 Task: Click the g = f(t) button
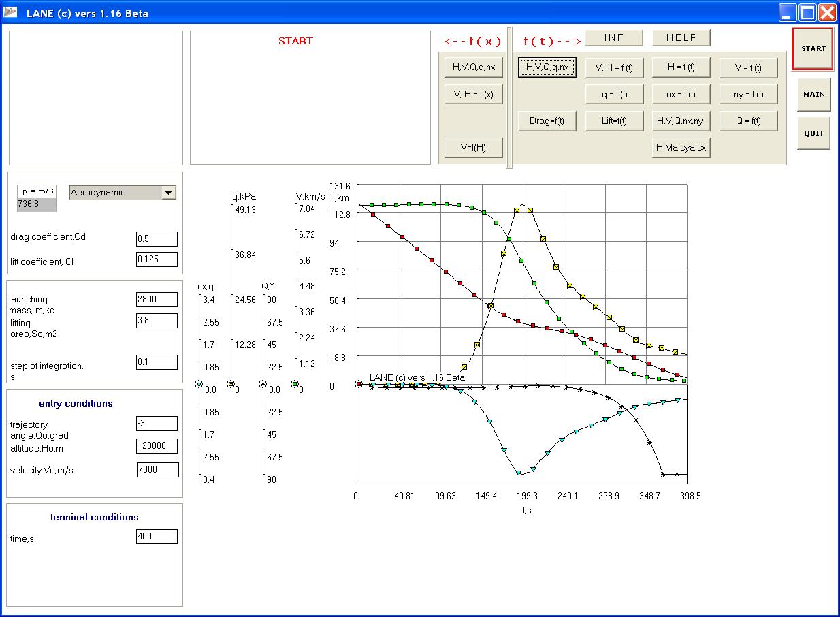click(614, 95)
